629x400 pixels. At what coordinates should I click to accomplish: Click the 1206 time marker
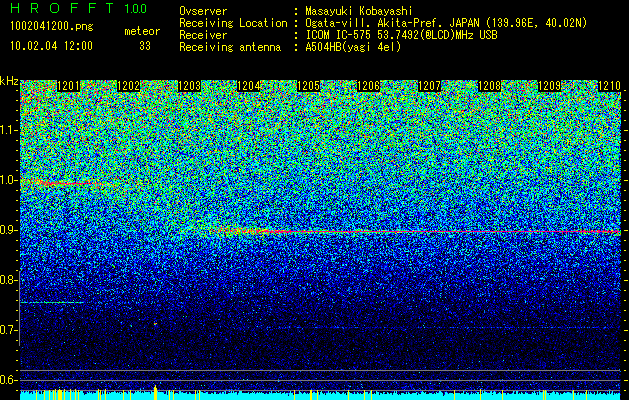tap(368, 86)
